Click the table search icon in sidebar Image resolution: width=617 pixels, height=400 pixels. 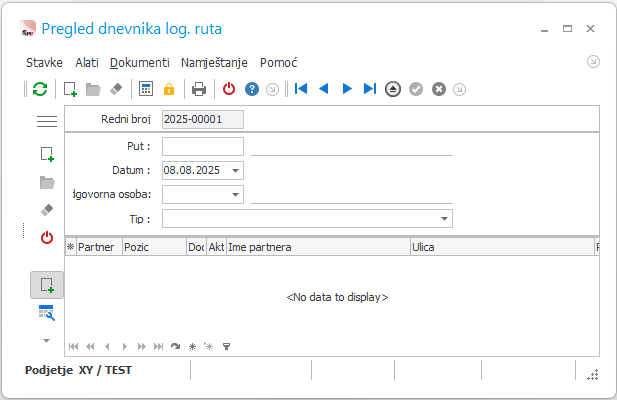coord(46,313)
